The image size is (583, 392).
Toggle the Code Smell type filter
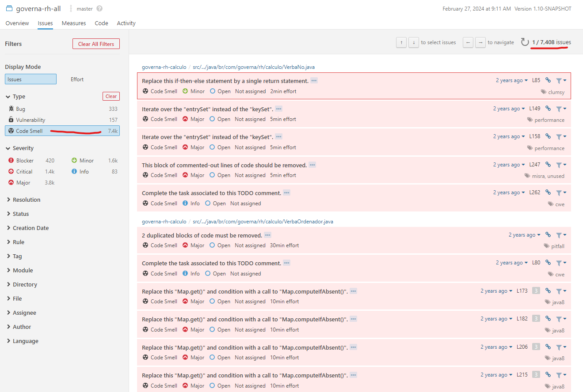pyautogui.click(x=62, y=131)
